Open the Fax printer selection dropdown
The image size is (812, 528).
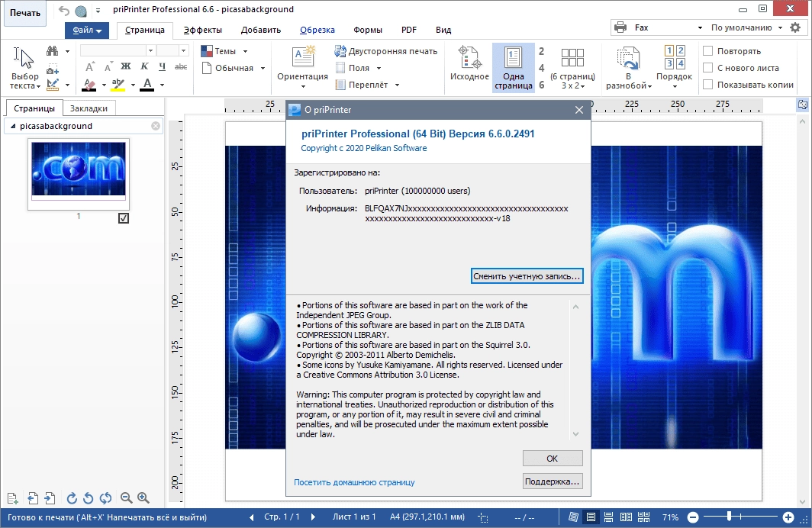[700, 28]
